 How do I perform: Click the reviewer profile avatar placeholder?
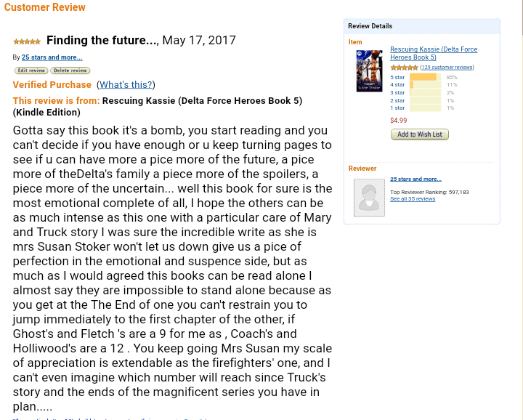369,197
